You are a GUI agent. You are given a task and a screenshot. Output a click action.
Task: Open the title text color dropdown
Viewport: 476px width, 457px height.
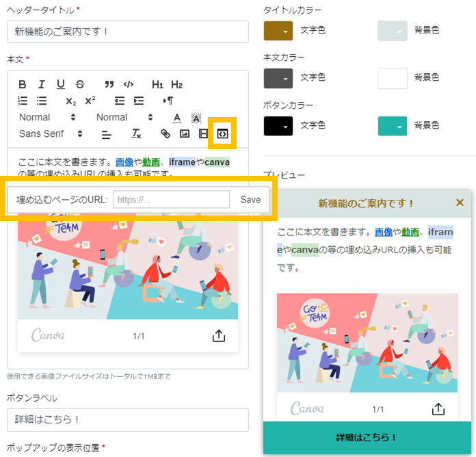pos(278,31)
